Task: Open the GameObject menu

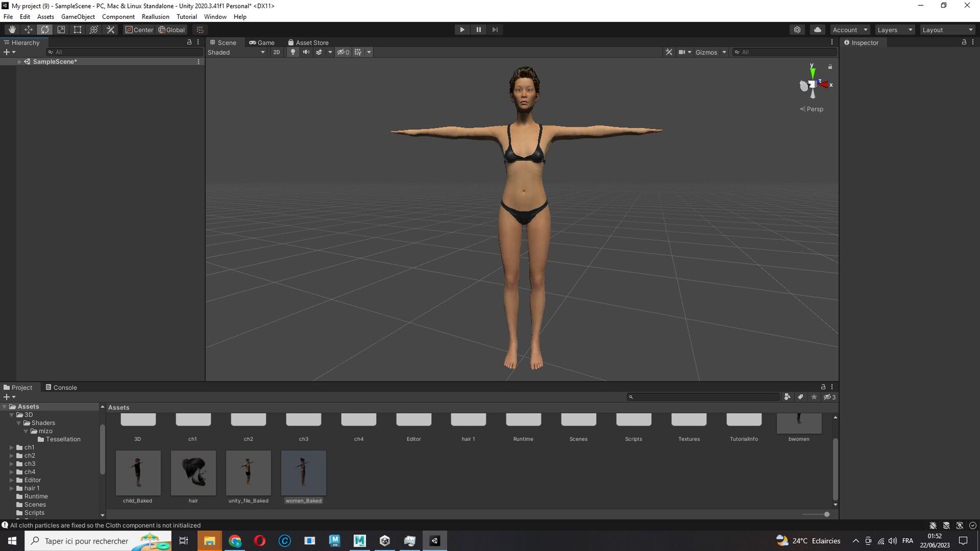Action: 78,17
